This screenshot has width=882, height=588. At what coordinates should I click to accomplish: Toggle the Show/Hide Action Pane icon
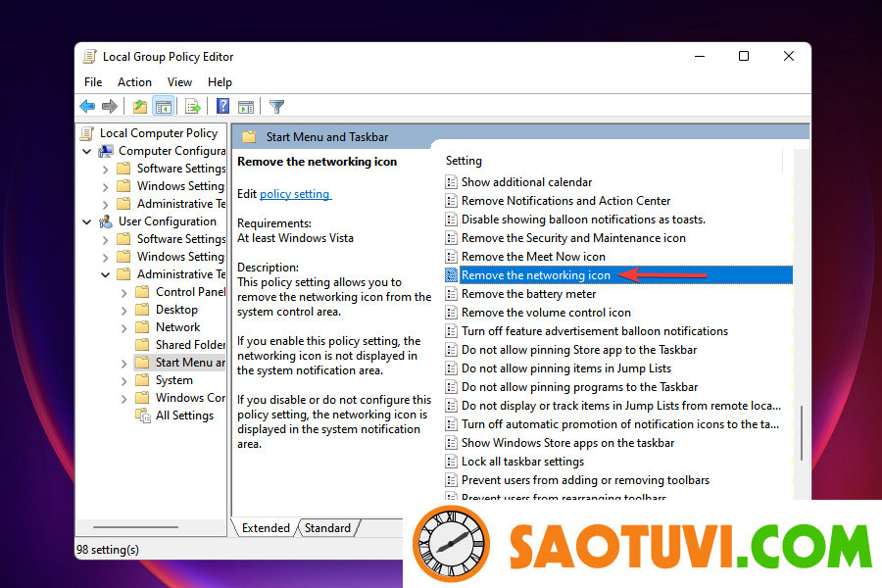(x=246, y=107)
